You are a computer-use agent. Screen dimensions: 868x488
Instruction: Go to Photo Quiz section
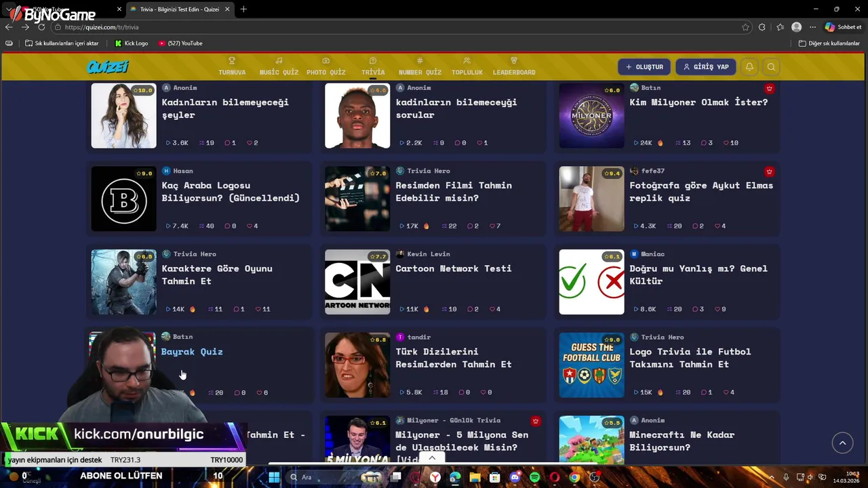point(325,66)
